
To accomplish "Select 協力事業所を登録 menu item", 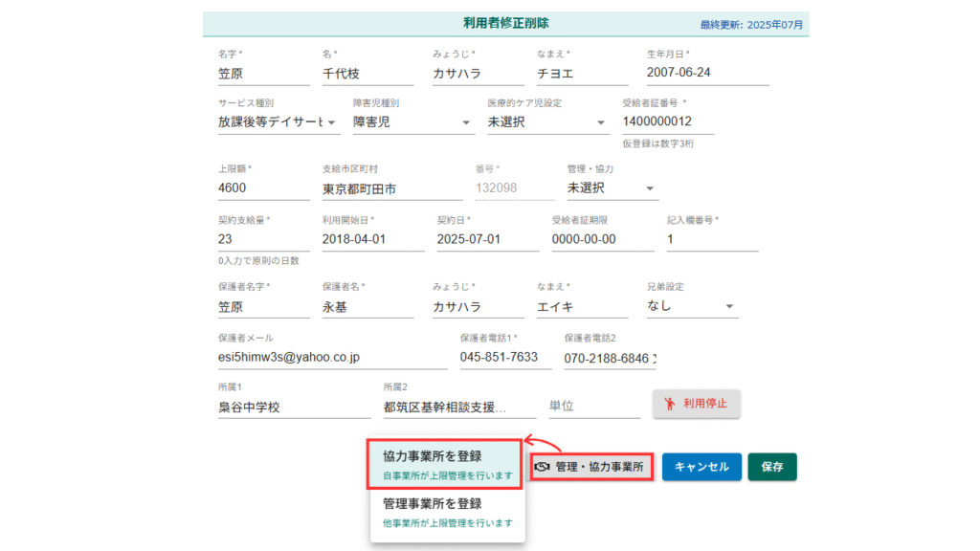I will coord(446,465).
